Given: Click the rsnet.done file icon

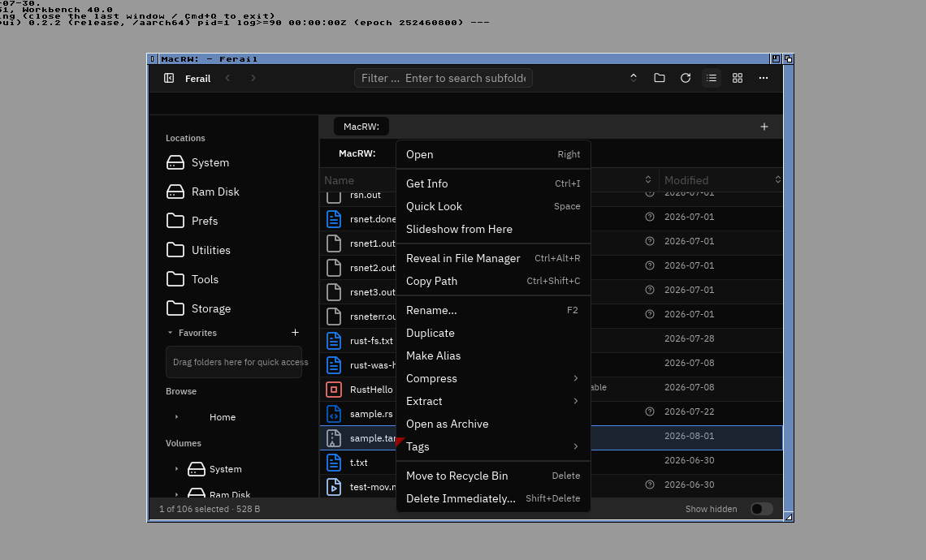Looking at the screenshot, I should [334, 219].
